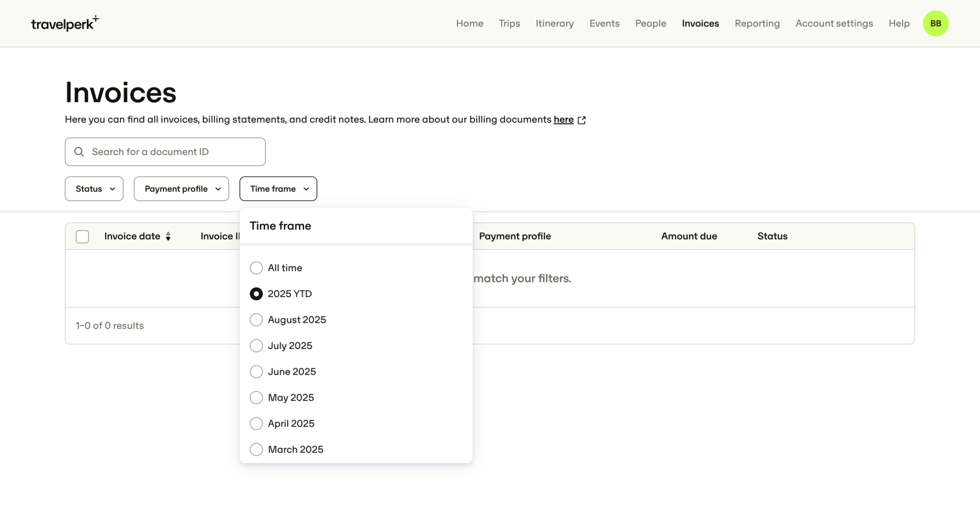The width and height of the screenshot is (980, 528).
Task: Click the Invoices page title
Action: click(121, 92)
